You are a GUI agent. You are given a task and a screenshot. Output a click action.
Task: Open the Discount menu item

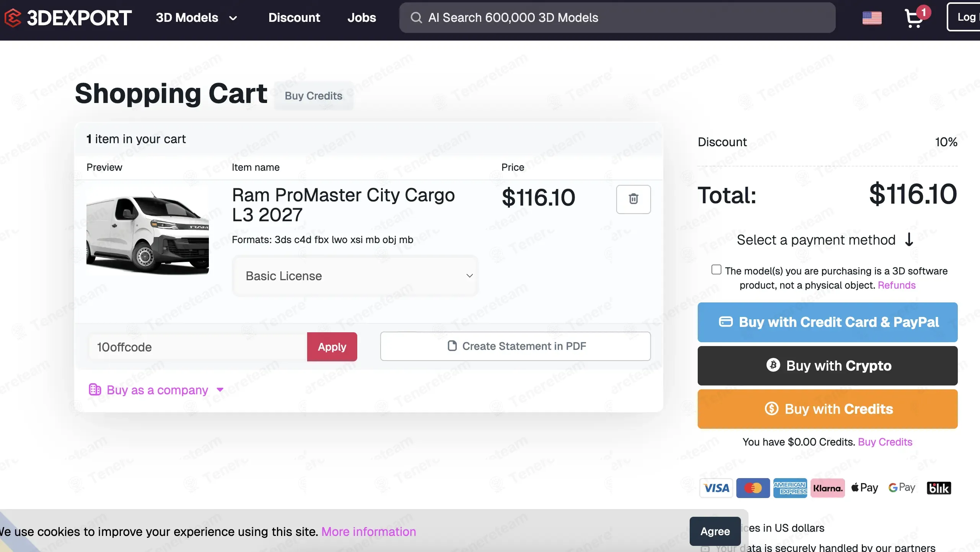point(294,18)
